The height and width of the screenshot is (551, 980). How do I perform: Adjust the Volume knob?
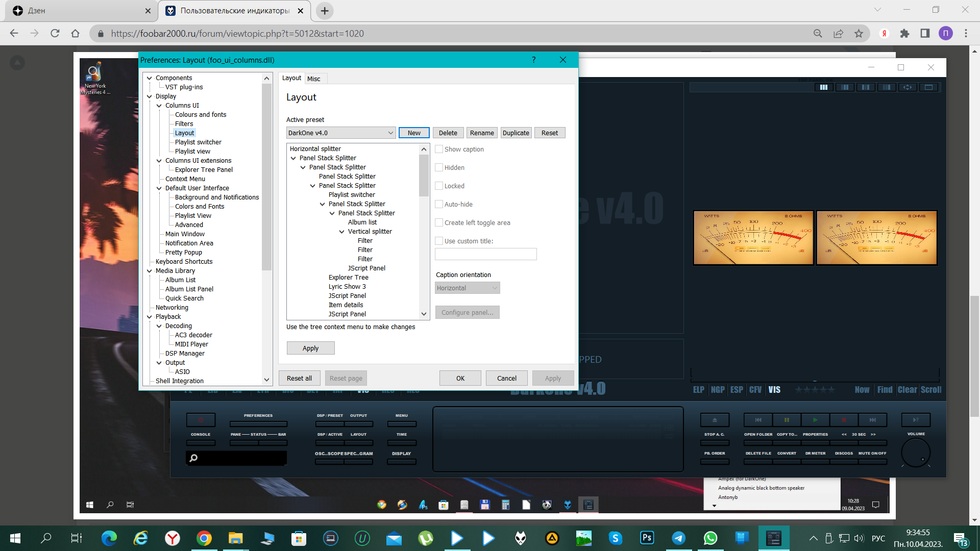(916, 452)
